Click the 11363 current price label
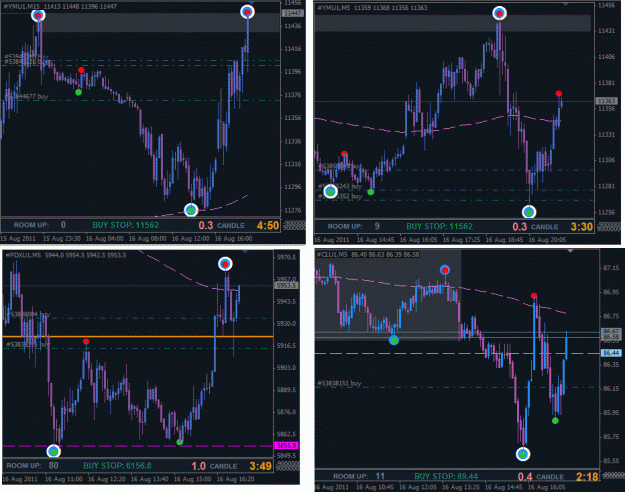 coord(606,101)
